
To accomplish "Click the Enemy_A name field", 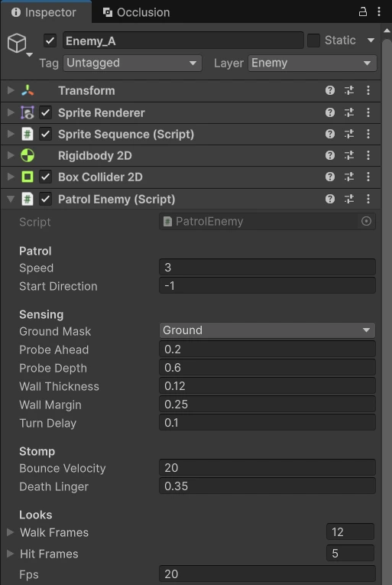I will 183,41.
